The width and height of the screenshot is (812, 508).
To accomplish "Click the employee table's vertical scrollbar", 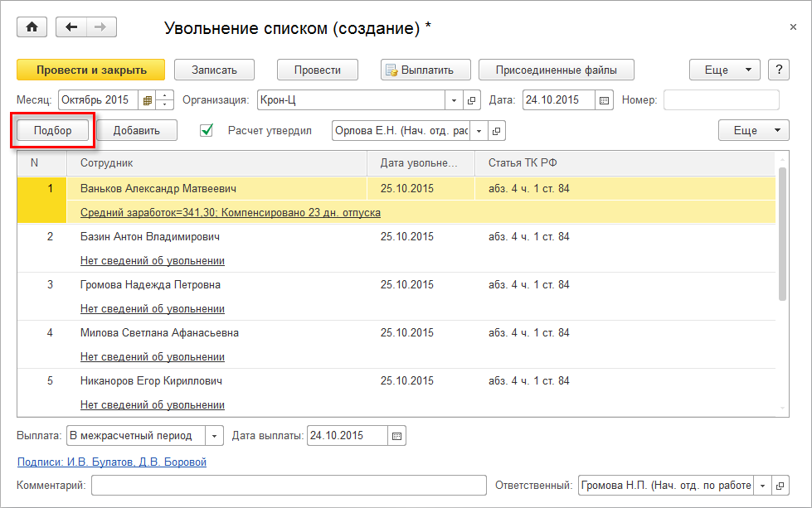I will [x=782, y=232].
